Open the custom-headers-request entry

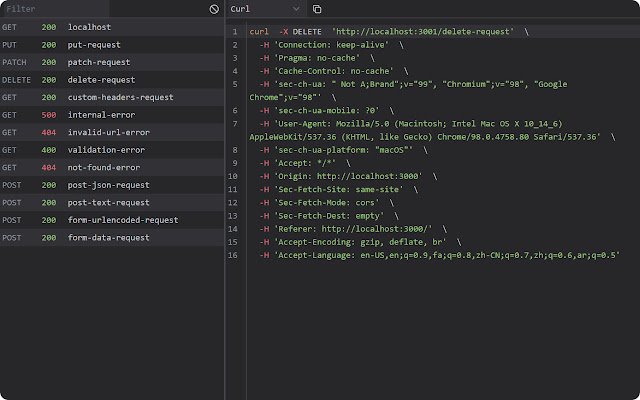(112, 97)
